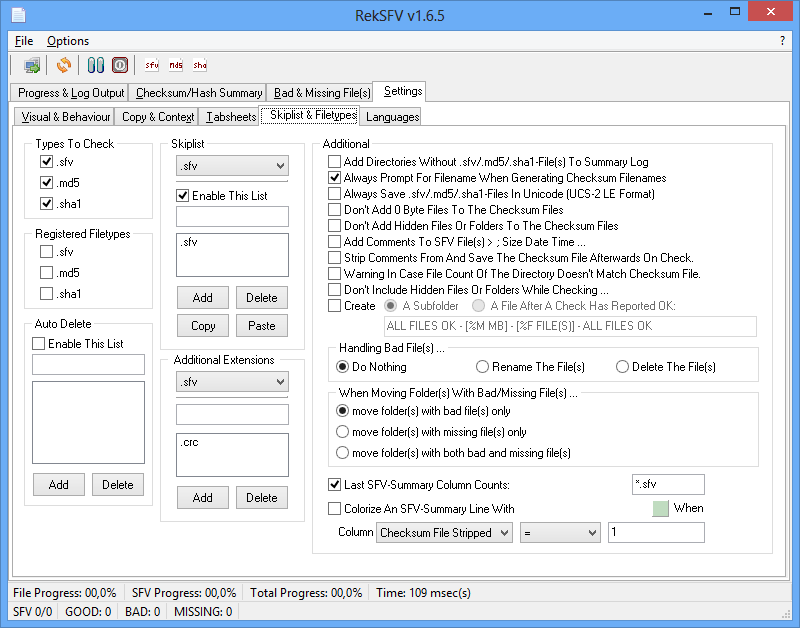Open the Skiplist .sfv type dropdown
The image size is (800, 628).
click(232, 166)
